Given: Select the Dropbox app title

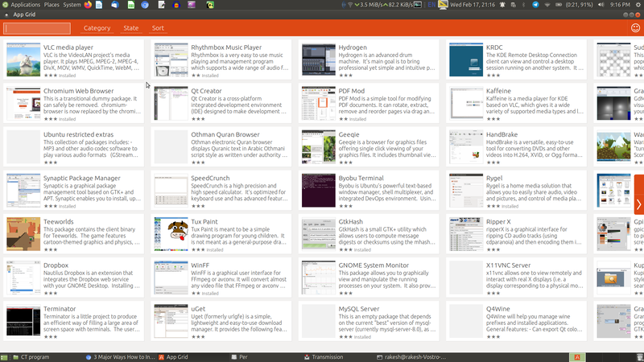Looking at the screenshot, I should (x=56, y=265).
